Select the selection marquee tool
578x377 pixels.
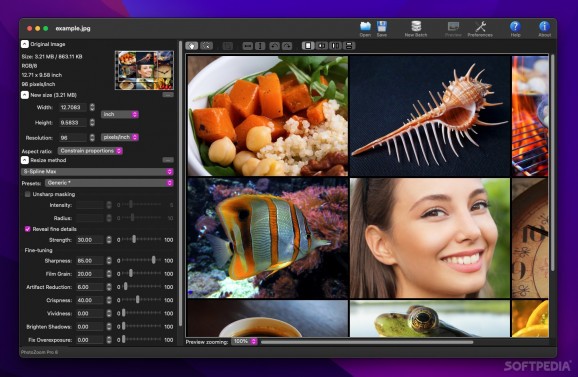click(x=206, y=46)
